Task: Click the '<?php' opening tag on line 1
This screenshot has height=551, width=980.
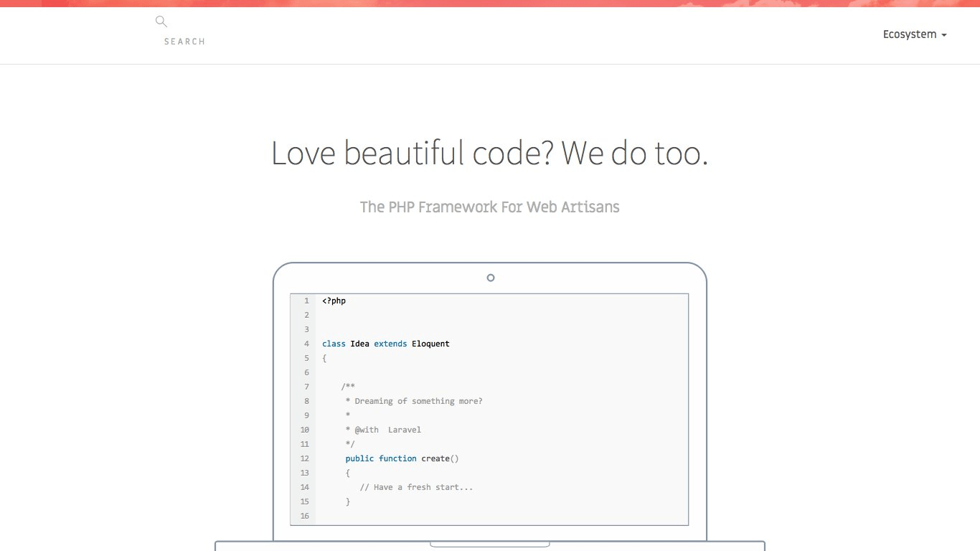Action: [x=333, y=300]
